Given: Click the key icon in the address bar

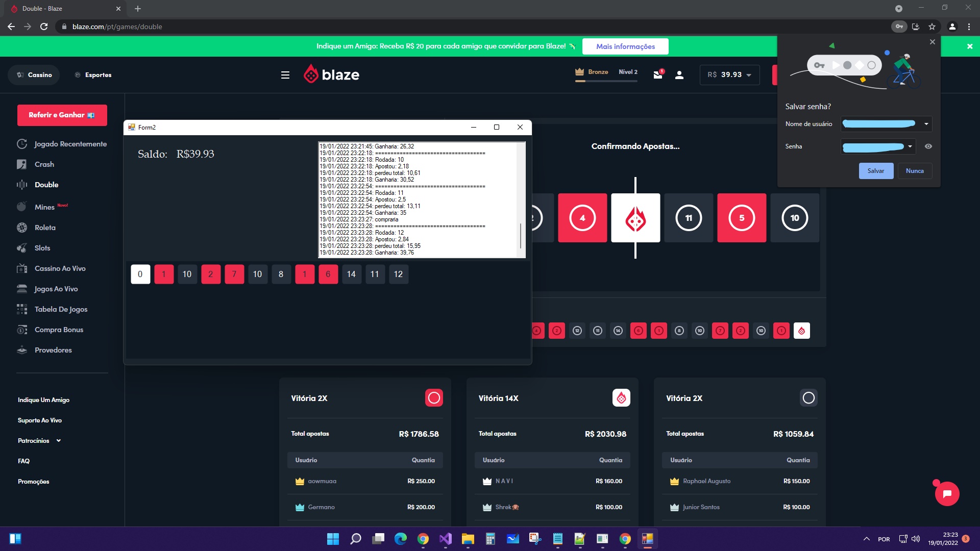Looking at the screenshot, I should pyautogui.click(x=899, y=27).
